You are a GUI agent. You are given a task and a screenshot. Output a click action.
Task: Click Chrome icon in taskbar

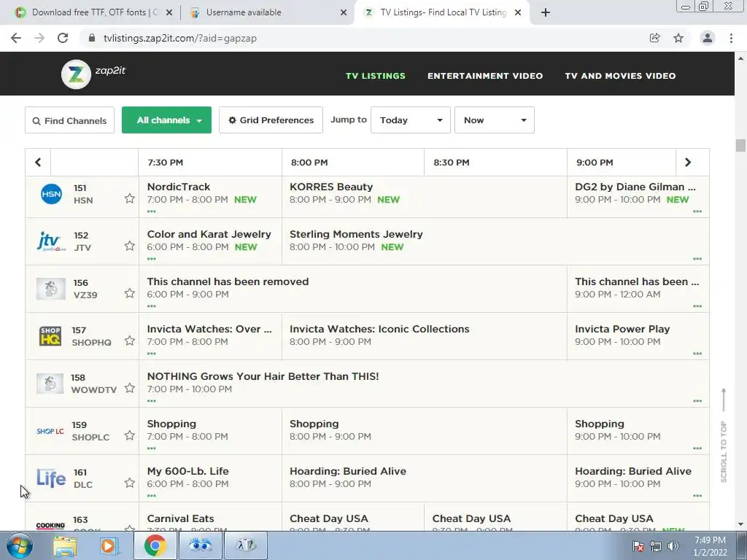(x=155, y=545)
